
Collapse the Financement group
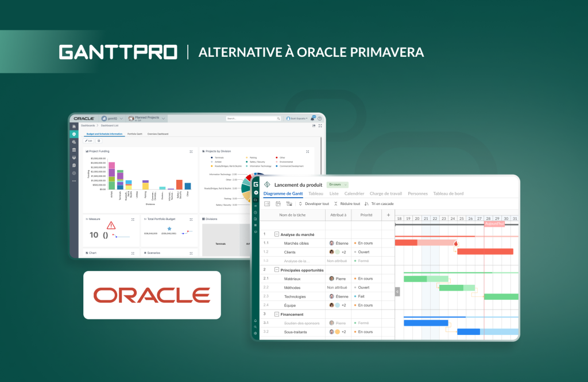click(x=276, y=314)
